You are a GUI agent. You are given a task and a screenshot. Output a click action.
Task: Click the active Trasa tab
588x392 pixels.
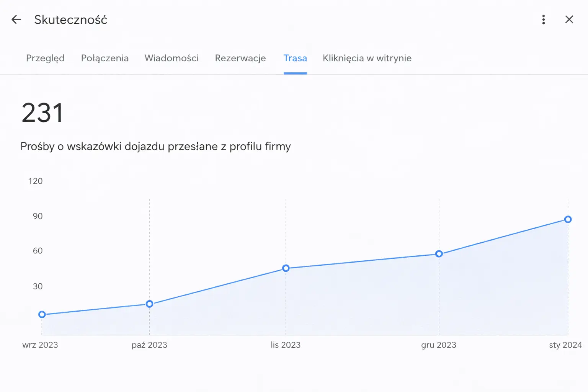[295, 58]
